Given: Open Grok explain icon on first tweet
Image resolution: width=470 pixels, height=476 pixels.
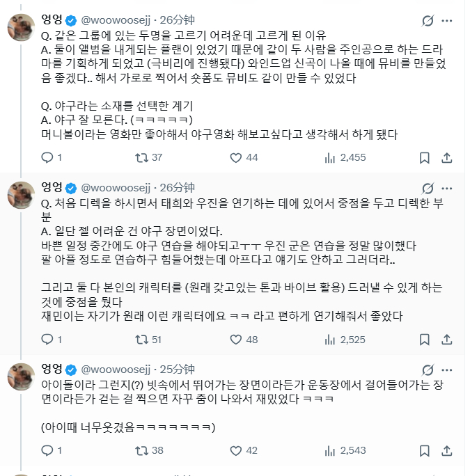Looking at the screenshot, I should coord(428,21).
